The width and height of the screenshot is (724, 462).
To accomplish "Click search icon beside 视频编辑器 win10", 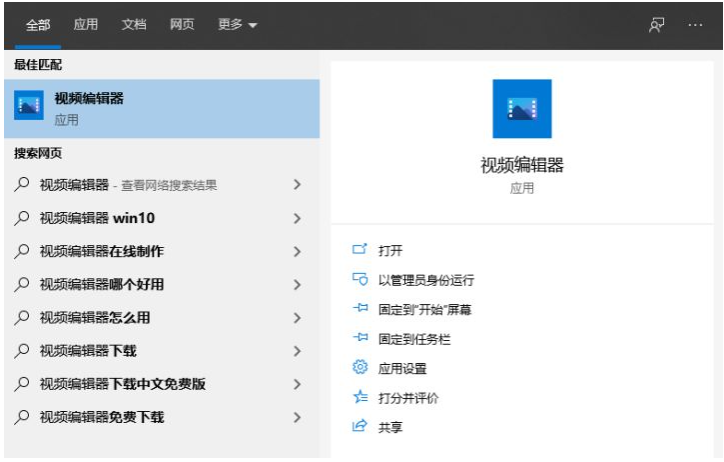I will [22, 218].
